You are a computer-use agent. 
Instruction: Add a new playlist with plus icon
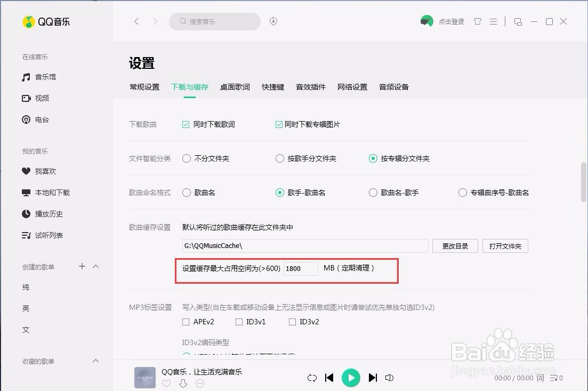click(82, 266)
